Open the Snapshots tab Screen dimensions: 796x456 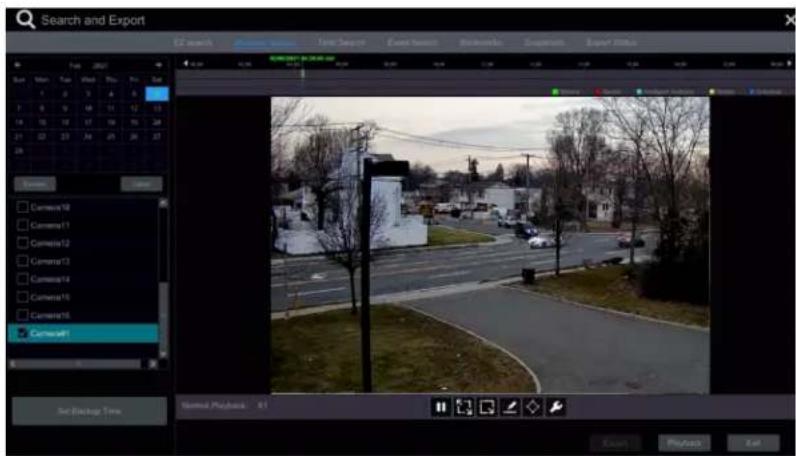tap(544, 43)
